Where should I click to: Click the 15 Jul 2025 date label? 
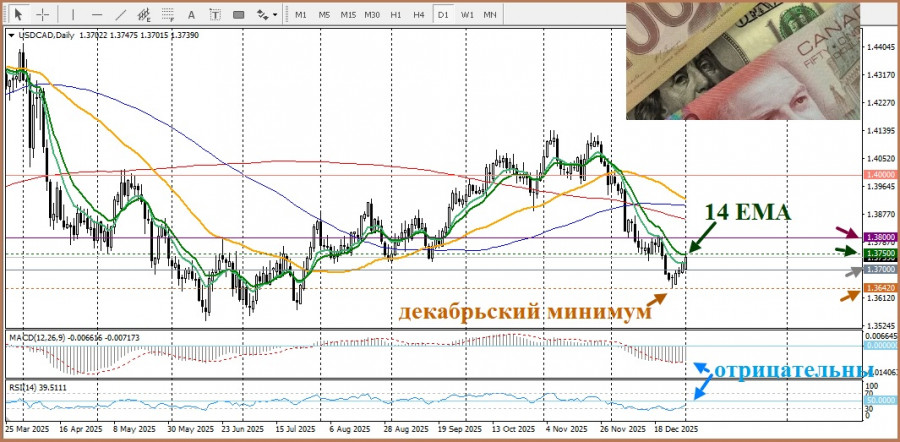tap(296, 429)
